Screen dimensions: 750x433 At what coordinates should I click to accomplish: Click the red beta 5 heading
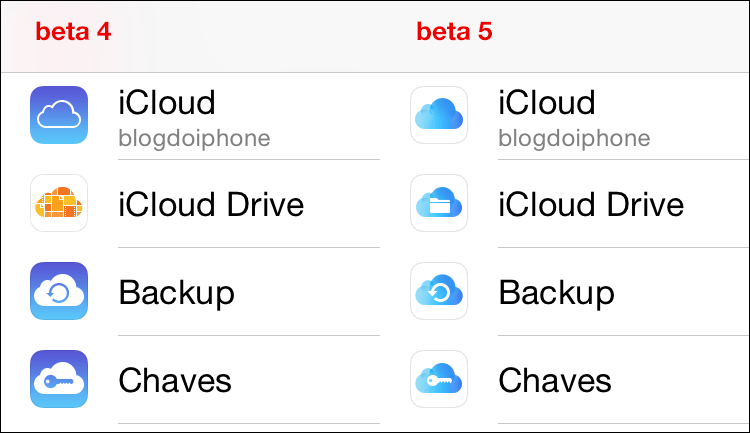tap(454, 32)
